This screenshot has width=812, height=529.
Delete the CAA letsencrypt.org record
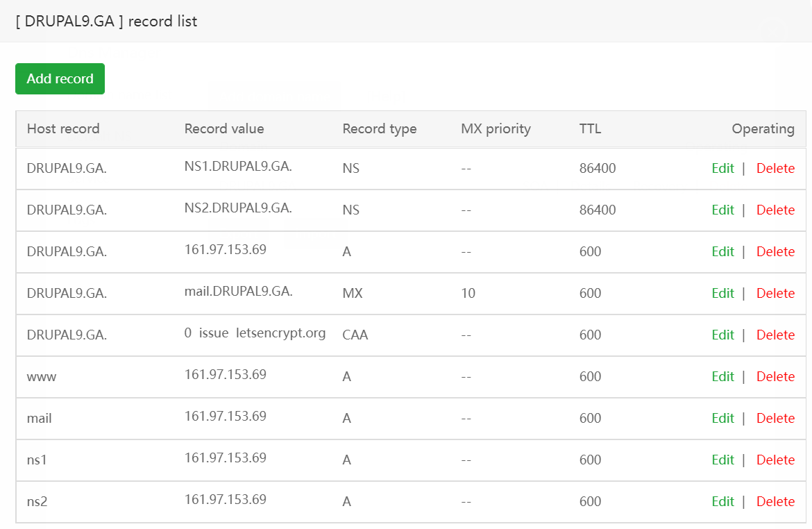(775, 335)
